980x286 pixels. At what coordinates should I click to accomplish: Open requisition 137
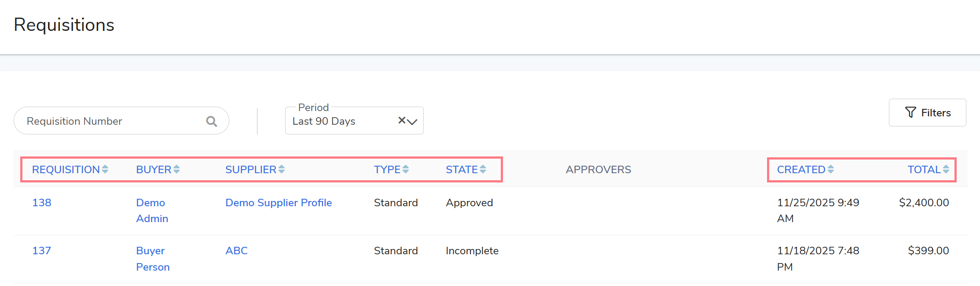42,251
